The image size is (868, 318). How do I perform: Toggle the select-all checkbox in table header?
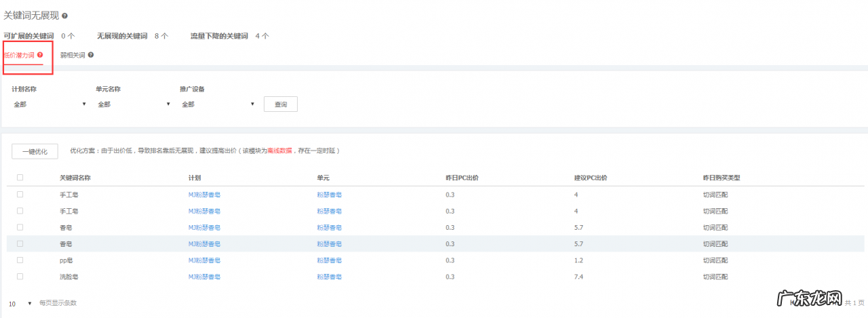(20, 178)
